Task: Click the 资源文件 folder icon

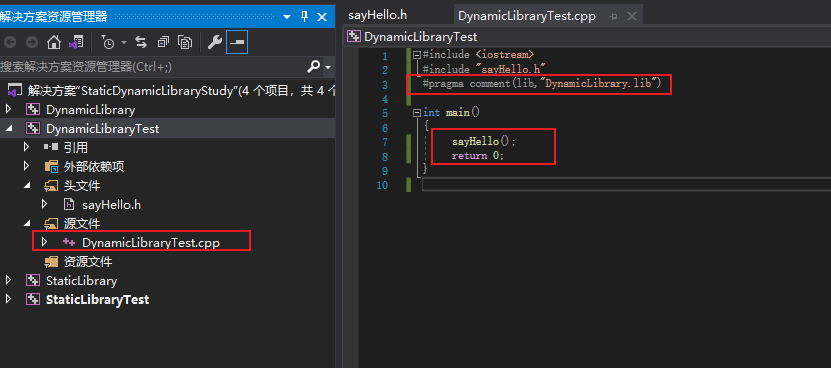Action: 51,261
